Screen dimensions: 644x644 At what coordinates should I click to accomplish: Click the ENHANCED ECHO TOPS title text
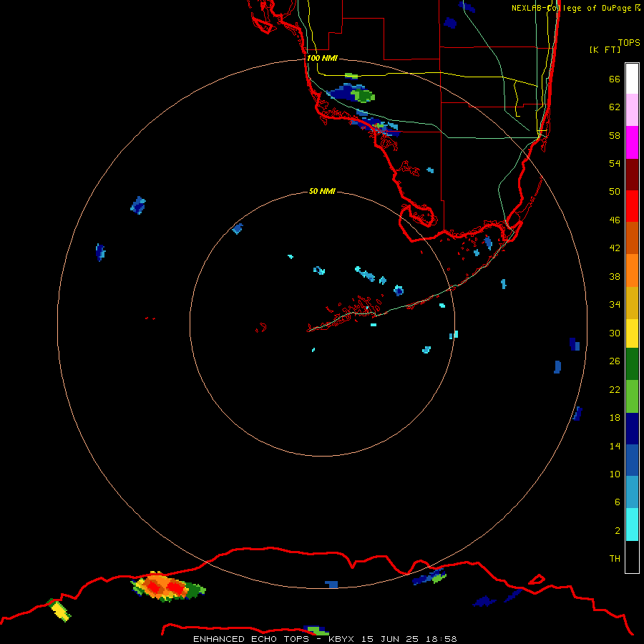tap(251, 639)
